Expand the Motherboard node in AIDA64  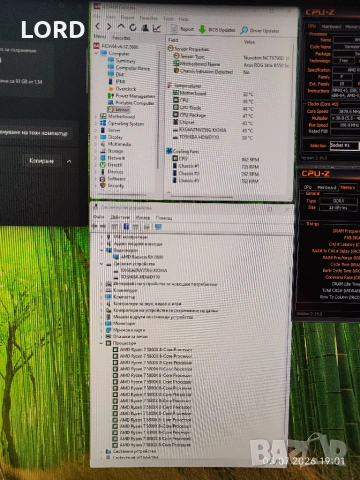[96, 116]
